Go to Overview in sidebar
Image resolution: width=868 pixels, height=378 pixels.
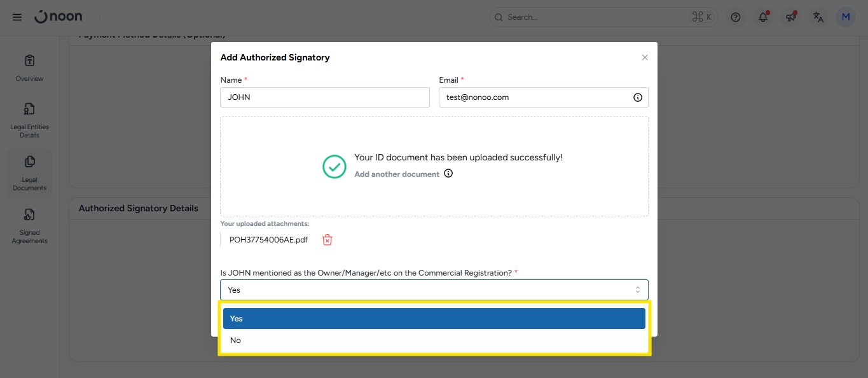tap(29, 67)
